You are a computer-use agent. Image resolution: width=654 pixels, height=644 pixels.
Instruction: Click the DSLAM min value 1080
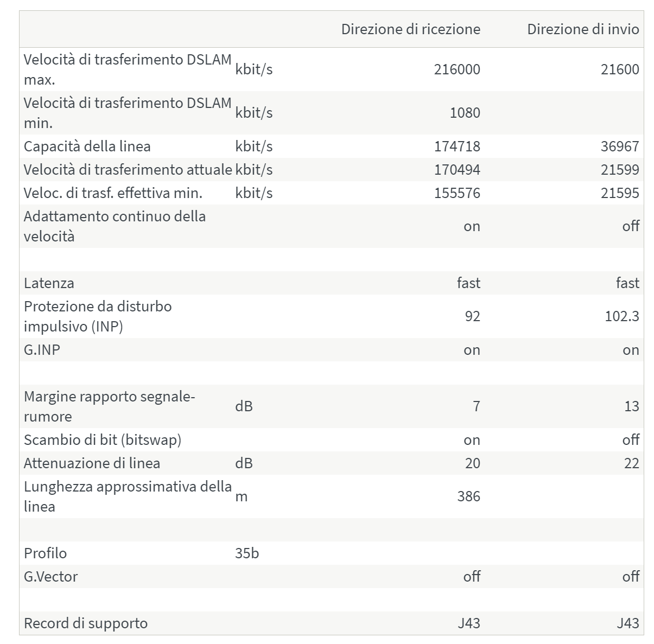pos(465,113)
